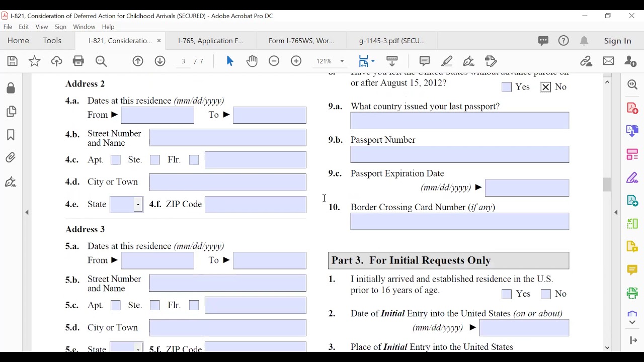
Task: Open the Find text magnifier icon
Action: tap(101, 61)
